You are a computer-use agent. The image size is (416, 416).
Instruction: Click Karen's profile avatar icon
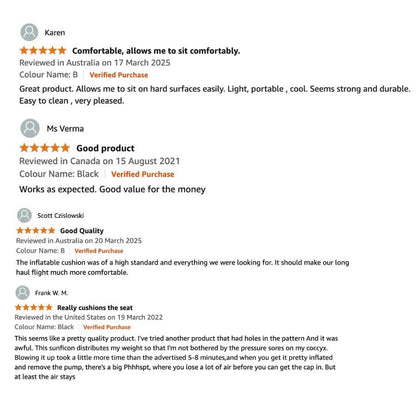29,32
